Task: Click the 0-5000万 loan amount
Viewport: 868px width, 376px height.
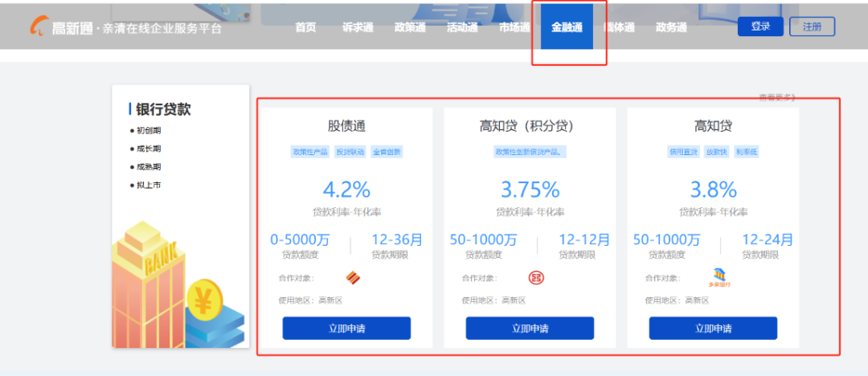Action: [300, 239]
